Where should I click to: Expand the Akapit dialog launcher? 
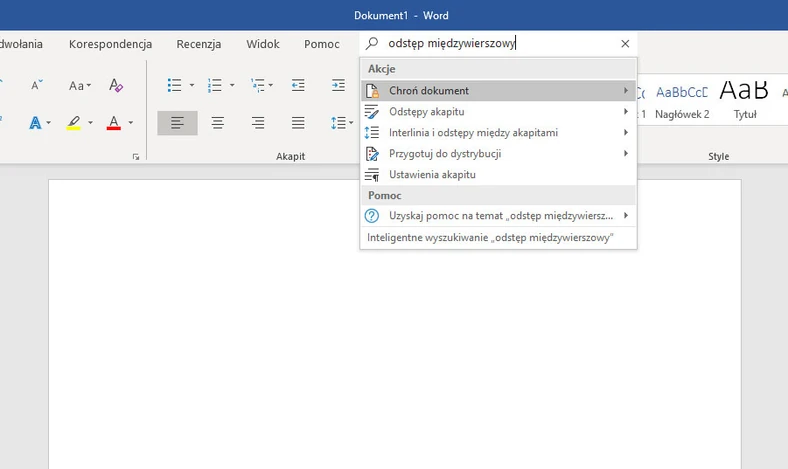[x=136, y=157]
